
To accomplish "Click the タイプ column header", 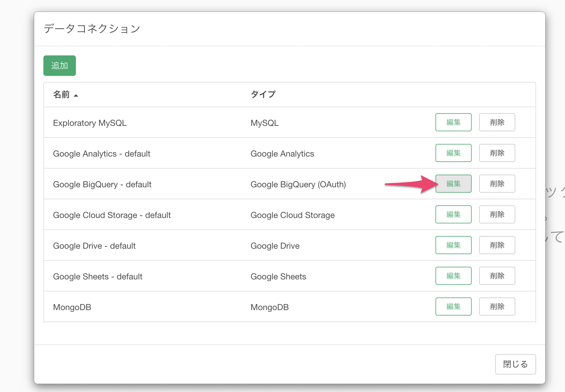I will (x=263, y=94).
